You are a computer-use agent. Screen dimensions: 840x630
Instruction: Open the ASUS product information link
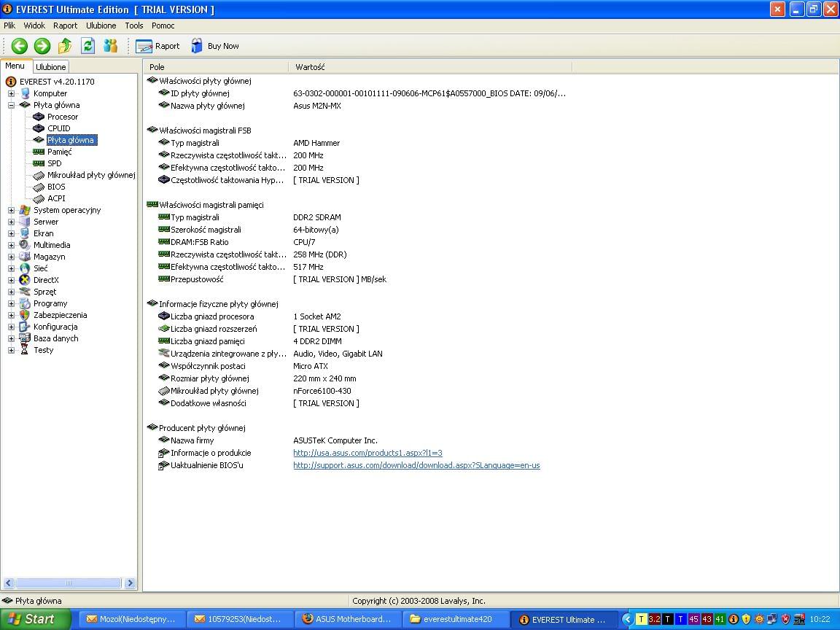click(367, 453)
